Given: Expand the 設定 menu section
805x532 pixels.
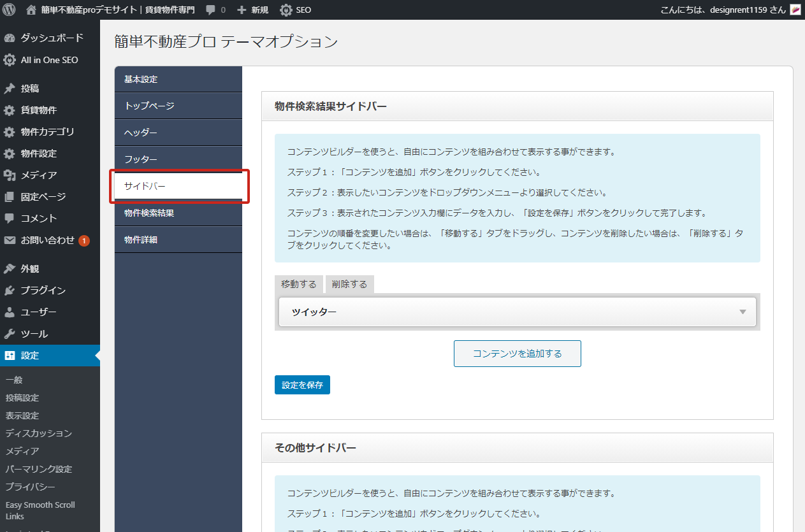Looking at the screenshot, I should point(30,356).
